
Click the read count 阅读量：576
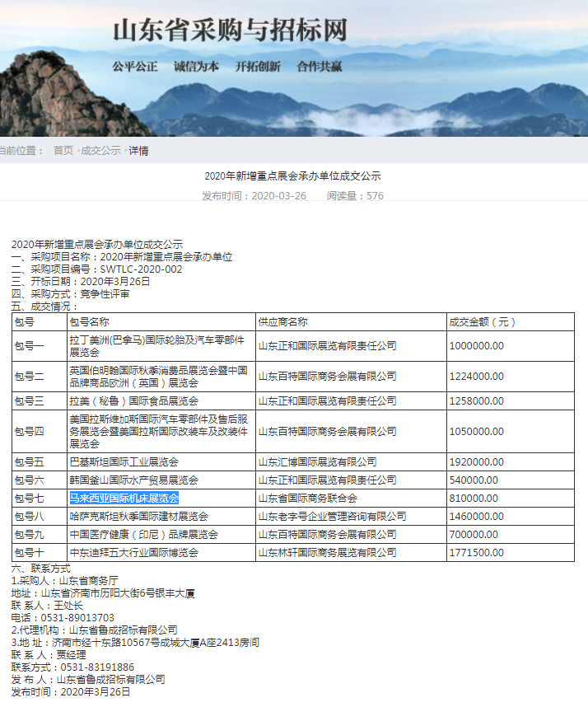pos(355,195)
